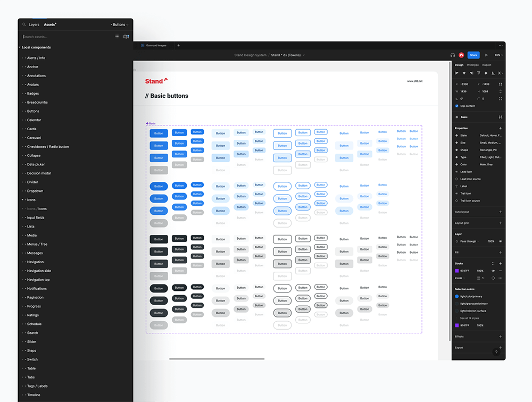The image size is (532, 402).
Task: Click the Present play icon in the toolbar
Action: 486,55
